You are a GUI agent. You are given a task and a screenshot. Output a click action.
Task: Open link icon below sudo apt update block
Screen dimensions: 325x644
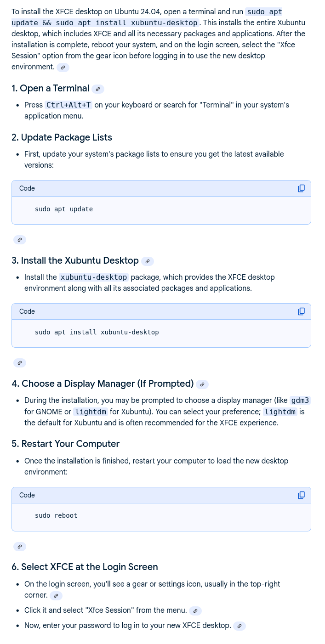tap(20, 240)
